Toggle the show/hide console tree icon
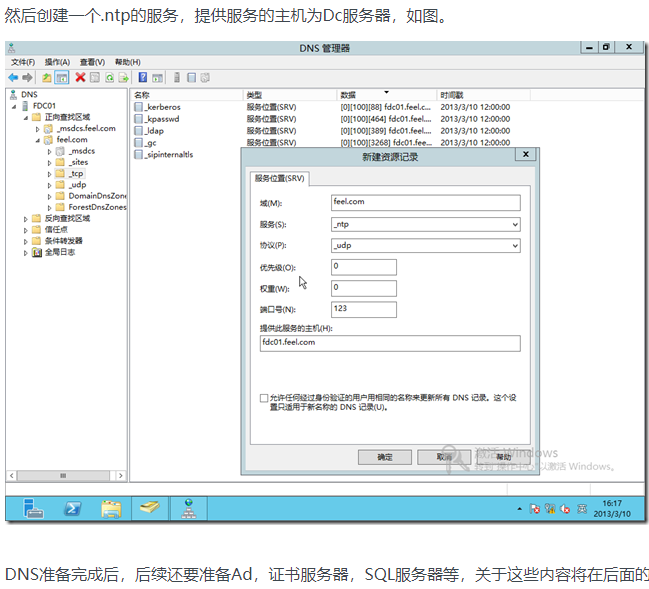 [x=62, y=77]
